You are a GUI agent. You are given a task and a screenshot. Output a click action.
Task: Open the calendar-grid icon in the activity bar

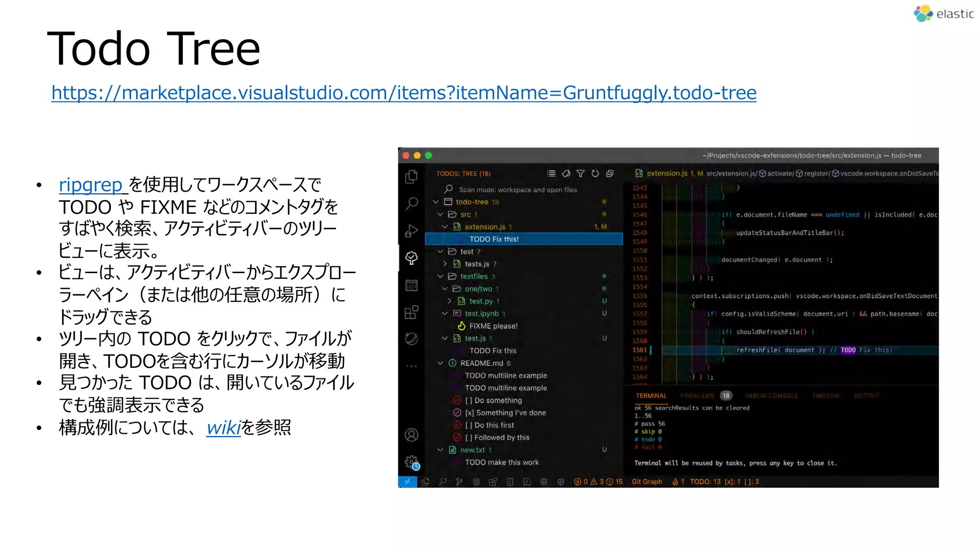(412, 286)
